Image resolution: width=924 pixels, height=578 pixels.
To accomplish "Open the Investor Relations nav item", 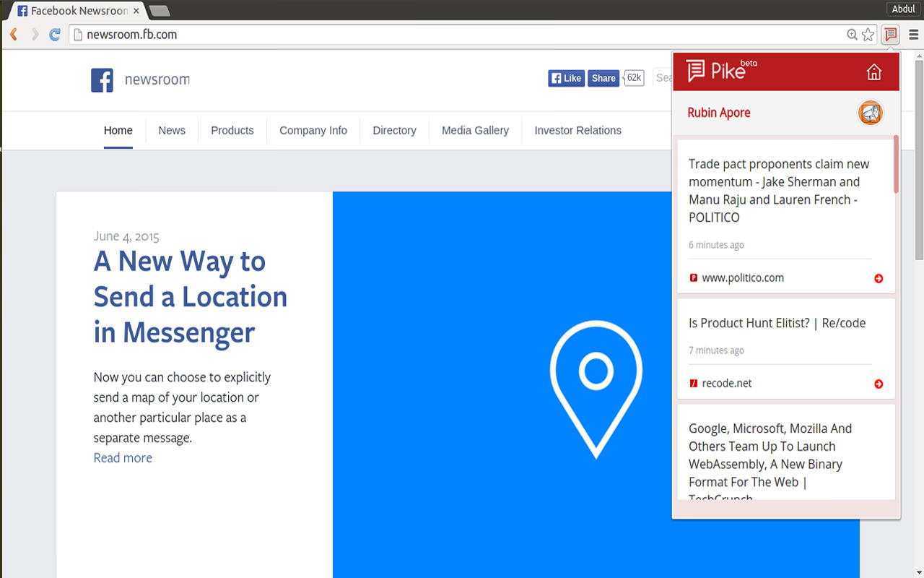I will [x=577, y=130].
